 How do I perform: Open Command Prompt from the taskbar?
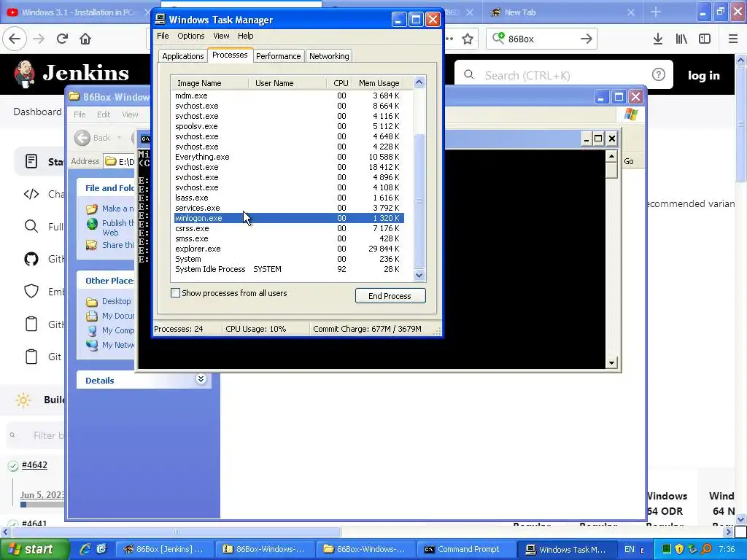click(x=466, y=549)
